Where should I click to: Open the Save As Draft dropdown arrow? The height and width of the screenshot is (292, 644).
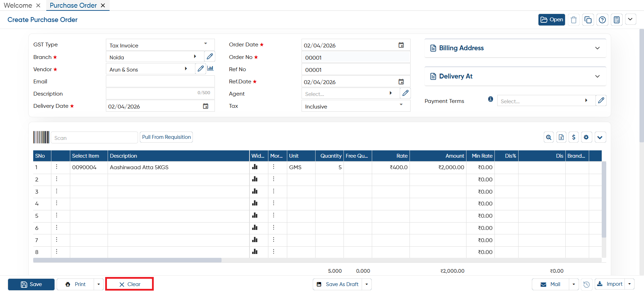(367, 284)
